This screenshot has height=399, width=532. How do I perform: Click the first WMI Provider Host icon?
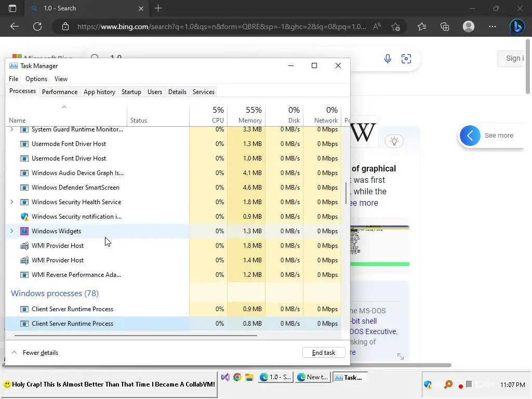click(24, 246)
